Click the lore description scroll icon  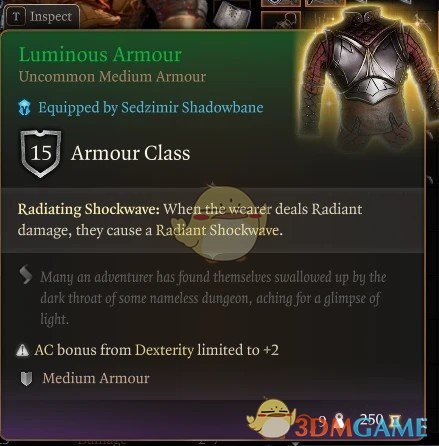[26, 275]
